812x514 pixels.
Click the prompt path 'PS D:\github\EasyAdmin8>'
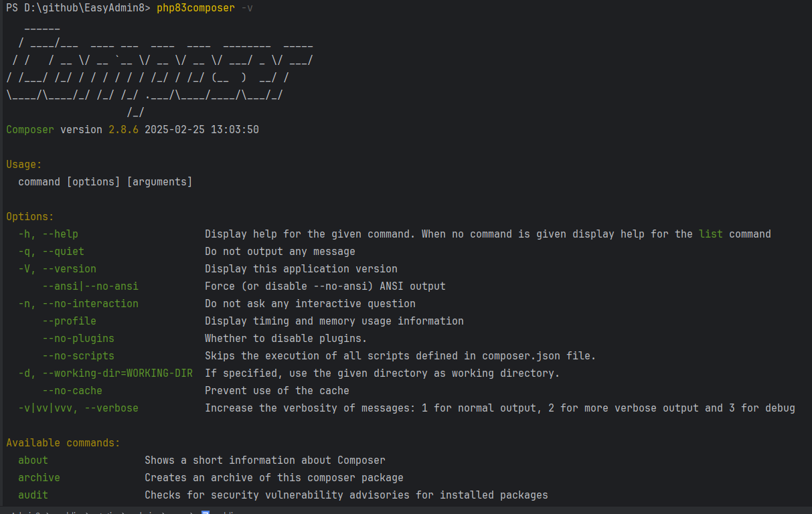pos(78,8)
